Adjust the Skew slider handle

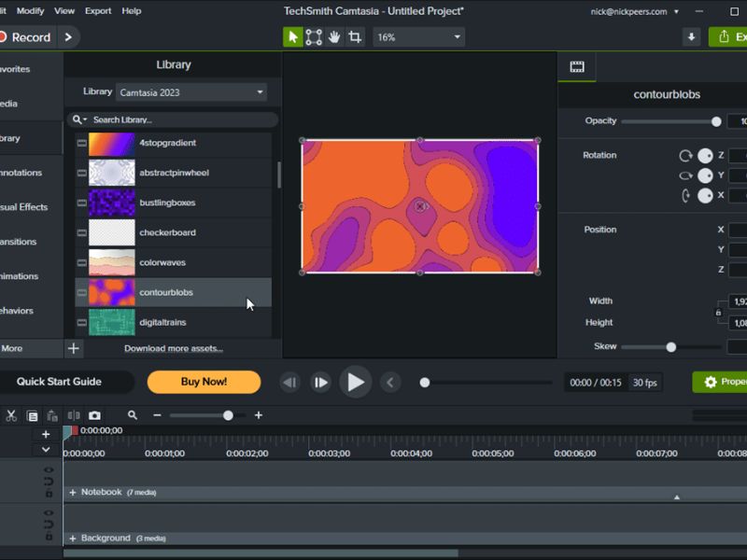[x=671, y=347]
